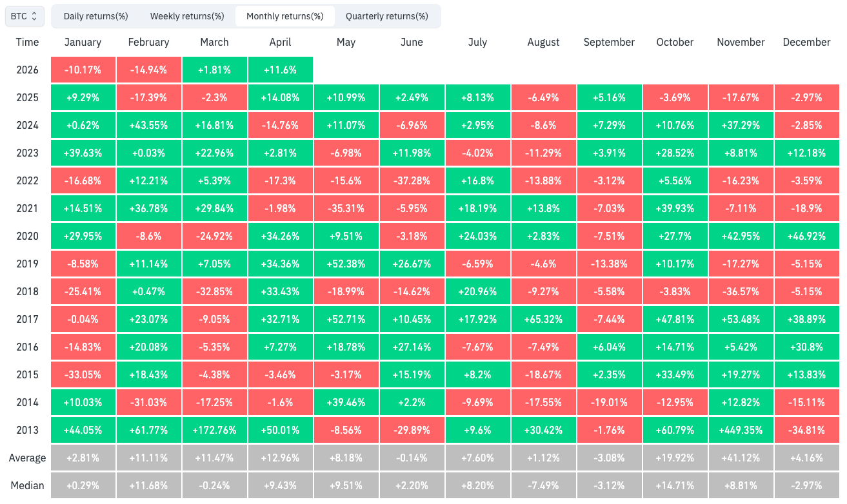Viewport: 847px width, 504px height.
Task: Switch to Weekly returns(%) tab
Action: click(x=187, y=16)
